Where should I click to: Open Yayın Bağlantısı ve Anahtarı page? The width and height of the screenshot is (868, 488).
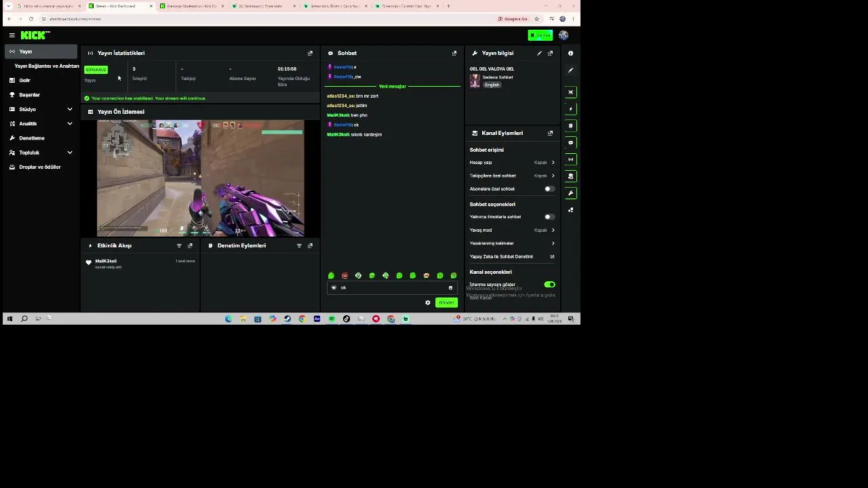click(46, 66)
